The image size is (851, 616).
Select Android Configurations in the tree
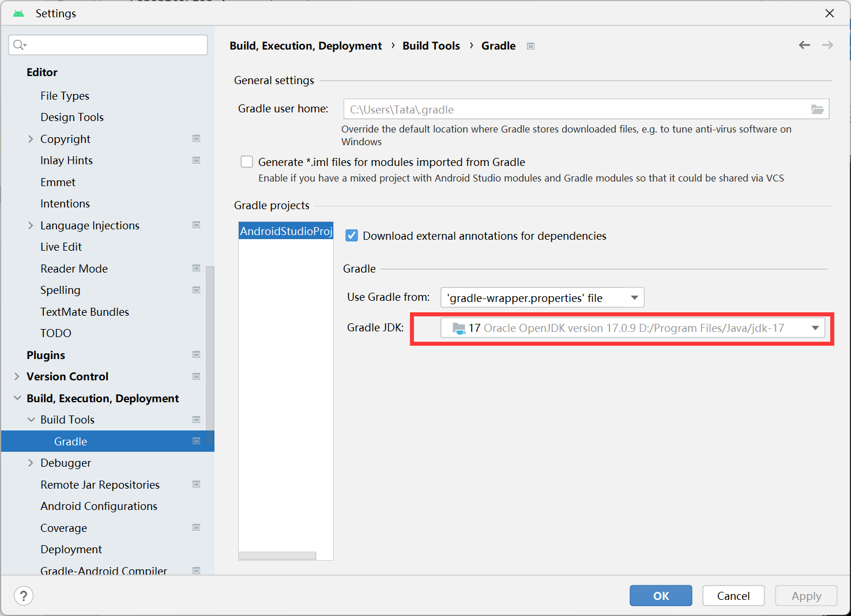pyautogui.click(x=99, y=506)
